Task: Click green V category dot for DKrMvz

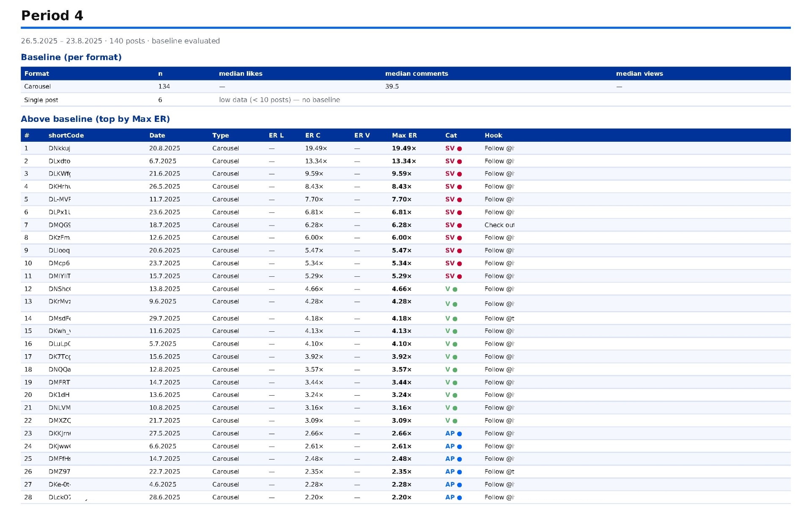Action: [455, 304]
